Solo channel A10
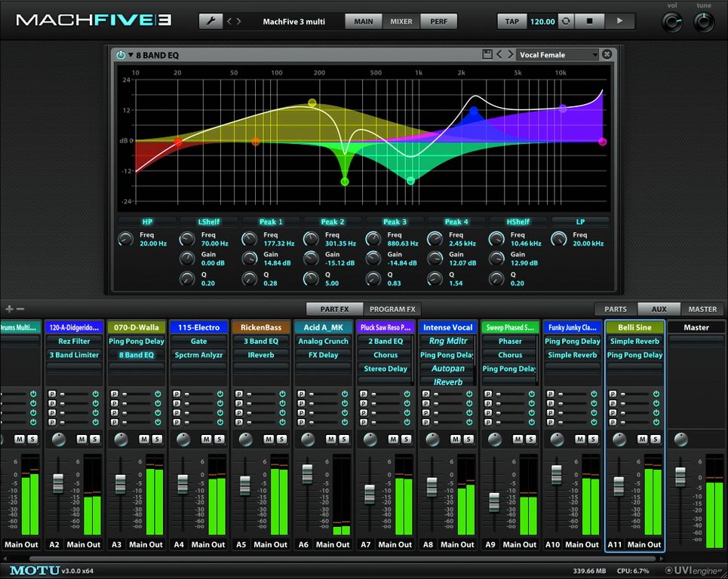 point(593,439)
